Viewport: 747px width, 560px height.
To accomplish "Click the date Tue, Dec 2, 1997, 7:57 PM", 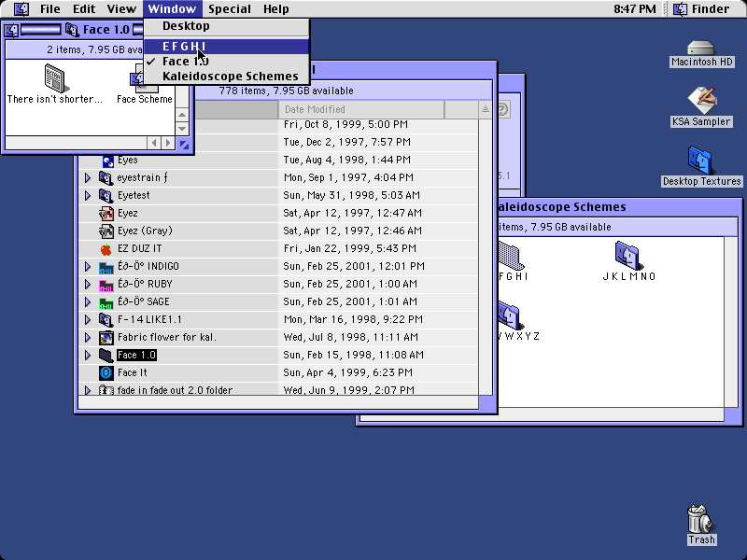I will click(346, 142).
